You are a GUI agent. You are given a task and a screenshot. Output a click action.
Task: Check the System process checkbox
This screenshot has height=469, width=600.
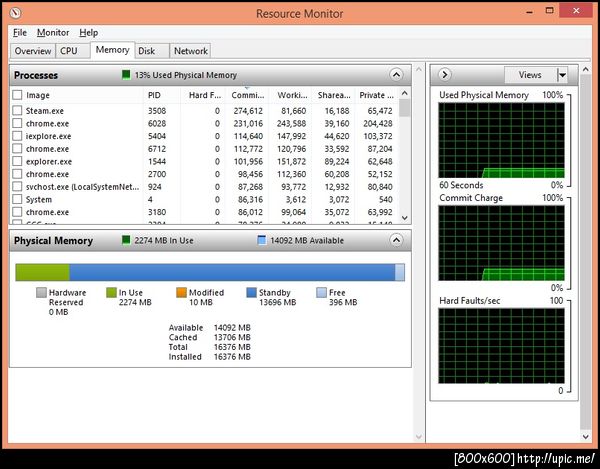tap(17, 199)
